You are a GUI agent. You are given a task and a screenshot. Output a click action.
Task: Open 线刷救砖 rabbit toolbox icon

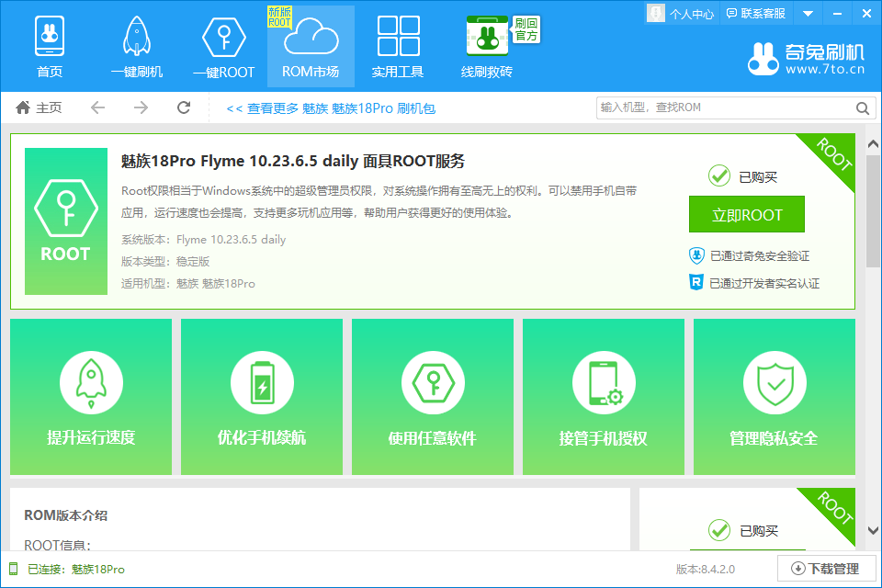[x=487, y=46]
